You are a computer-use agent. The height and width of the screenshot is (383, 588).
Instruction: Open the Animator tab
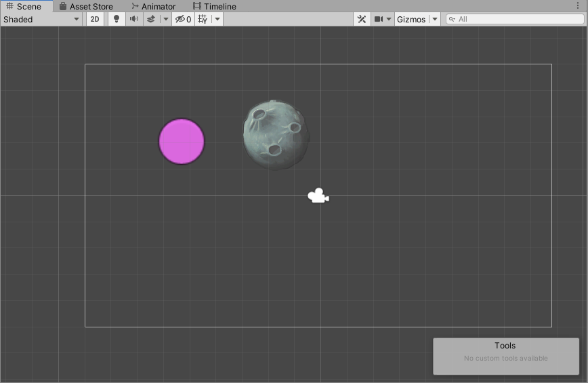click(x=153, y=6)
